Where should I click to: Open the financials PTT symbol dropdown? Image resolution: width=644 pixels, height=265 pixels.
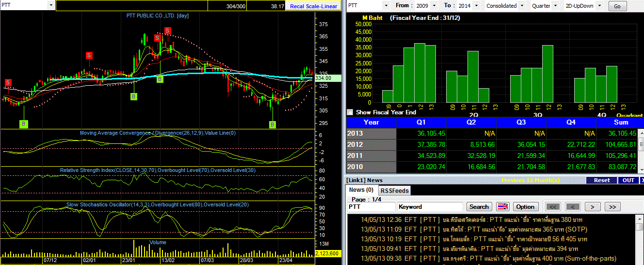(386, 6)
